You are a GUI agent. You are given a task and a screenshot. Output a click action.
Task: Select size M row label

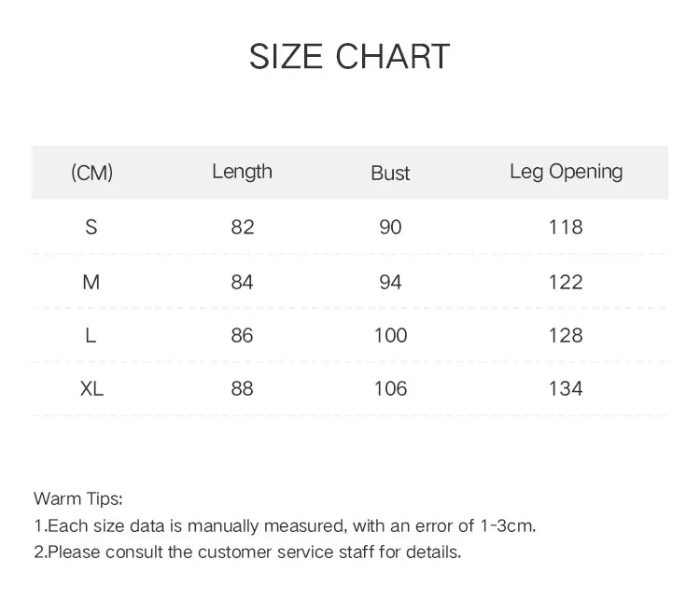[x=91, y=282]
